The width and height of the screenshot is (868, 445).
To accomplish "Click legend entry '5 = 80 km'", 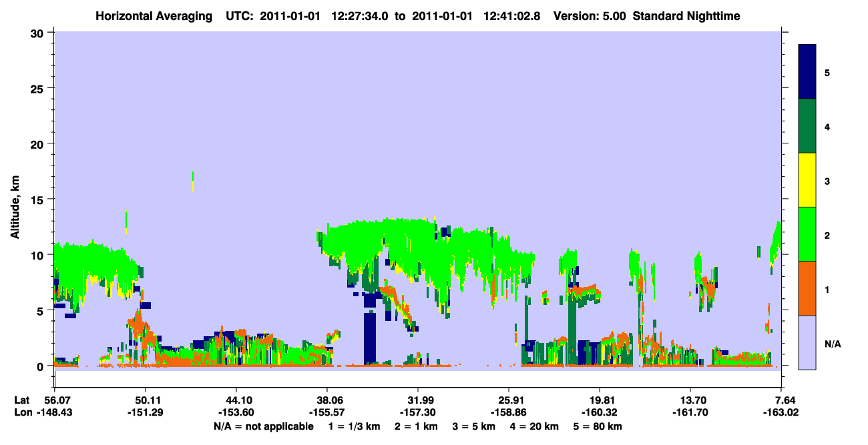I will (x=598, y=426).
